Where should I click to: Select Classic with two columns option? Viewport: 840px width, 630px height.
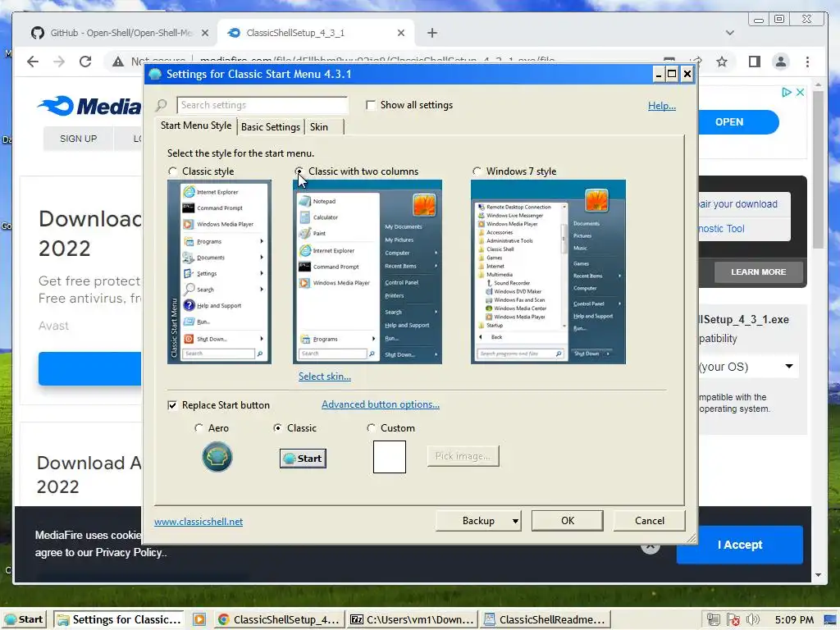[x=299, y=171]
